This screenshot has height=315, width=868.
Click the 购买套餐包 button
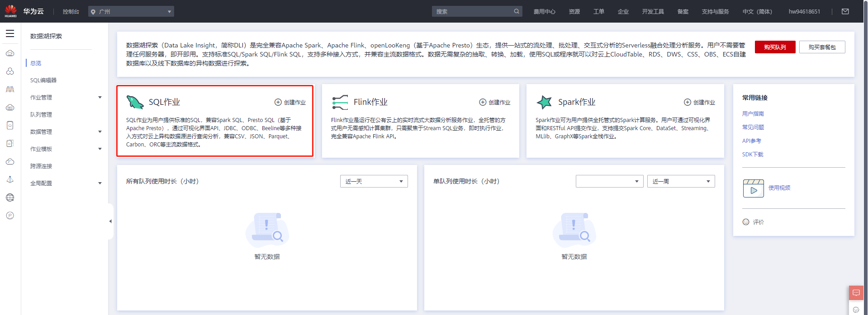coord(822,47)
